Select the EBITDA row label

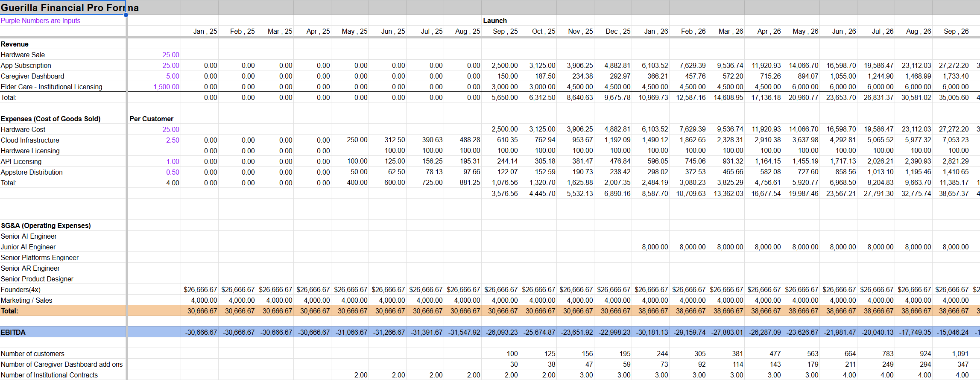(13, 332)
